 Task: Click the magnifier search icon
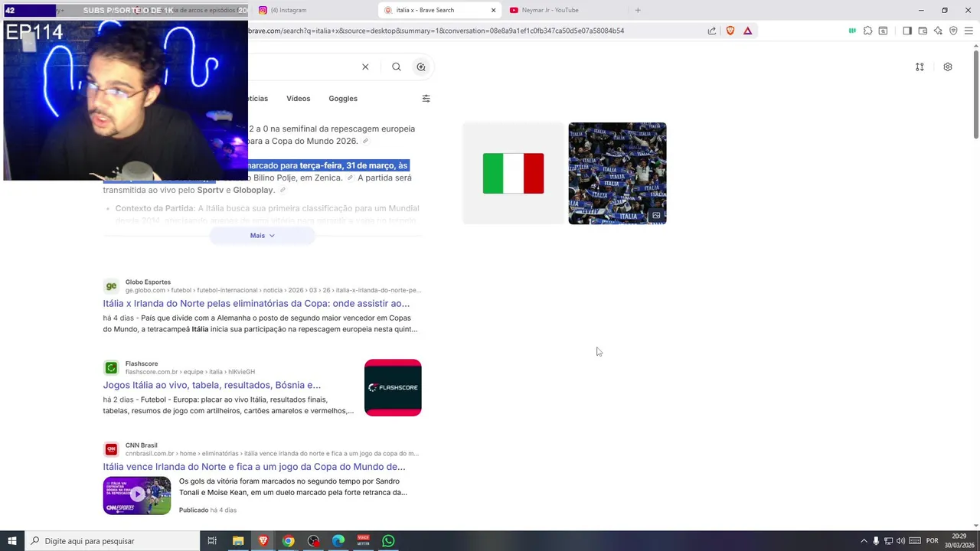[397, 67]
